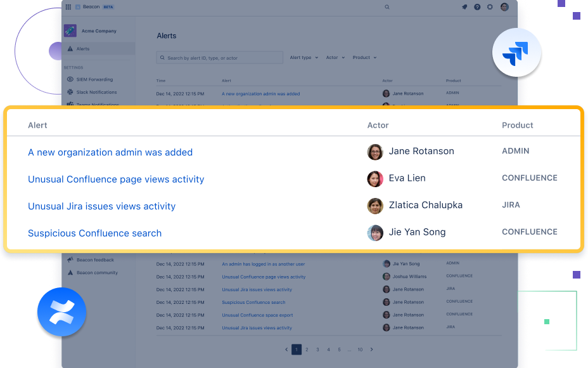The image size is (588, 368).
Task: Open Slack Notifications settings
Action: click(x=96, y=92)
